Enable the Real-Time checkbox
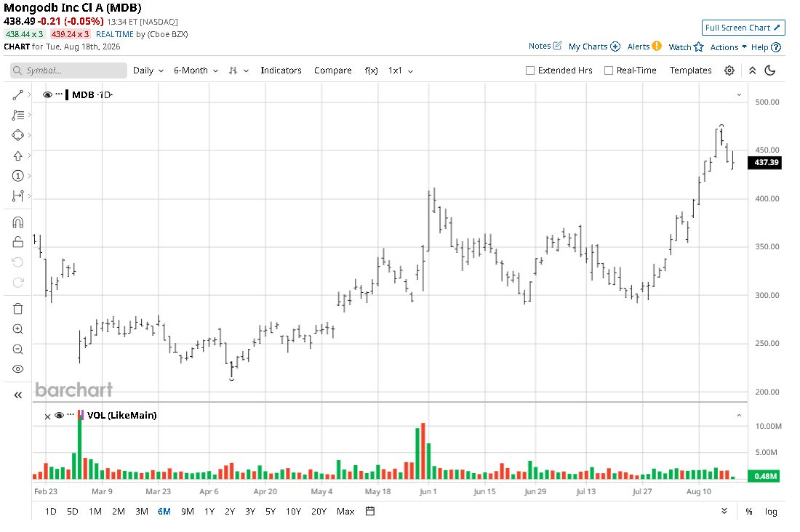This screenshot has height=532, width=800. [609, 70]
